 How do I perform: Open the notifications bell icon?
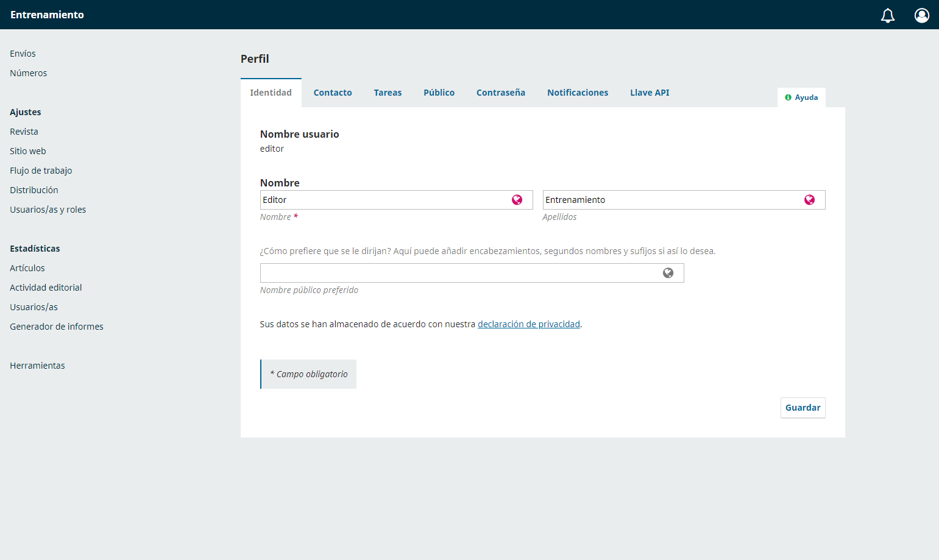(x=888, y=15)
